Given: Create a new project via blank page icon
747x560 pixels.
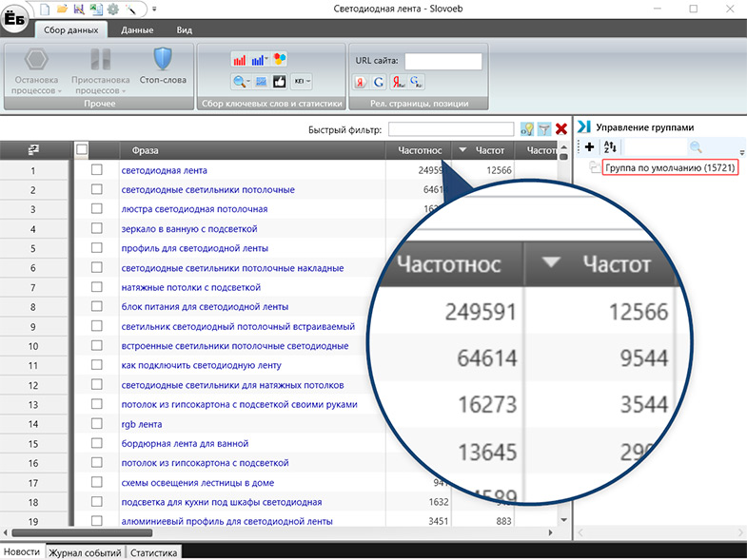Looking at the screenshot, I should [45, 9].
